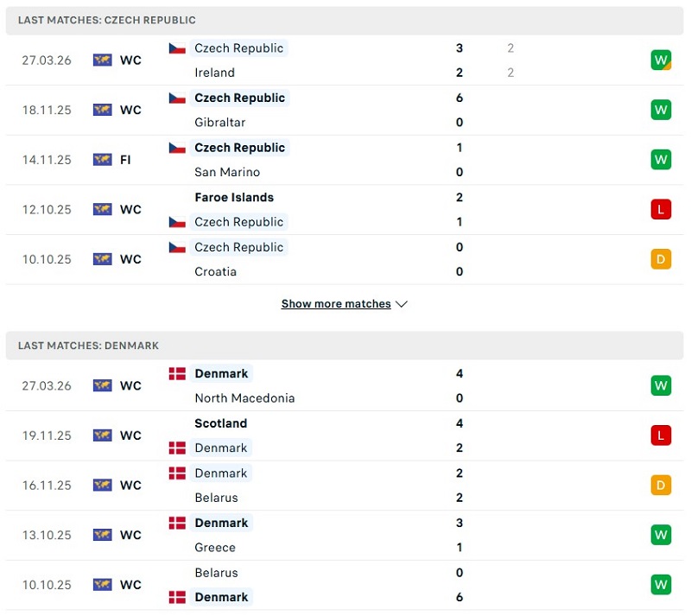691x616 pixels.
Task: Select Faroe Islands team name
Action: (x=234, y=197)
